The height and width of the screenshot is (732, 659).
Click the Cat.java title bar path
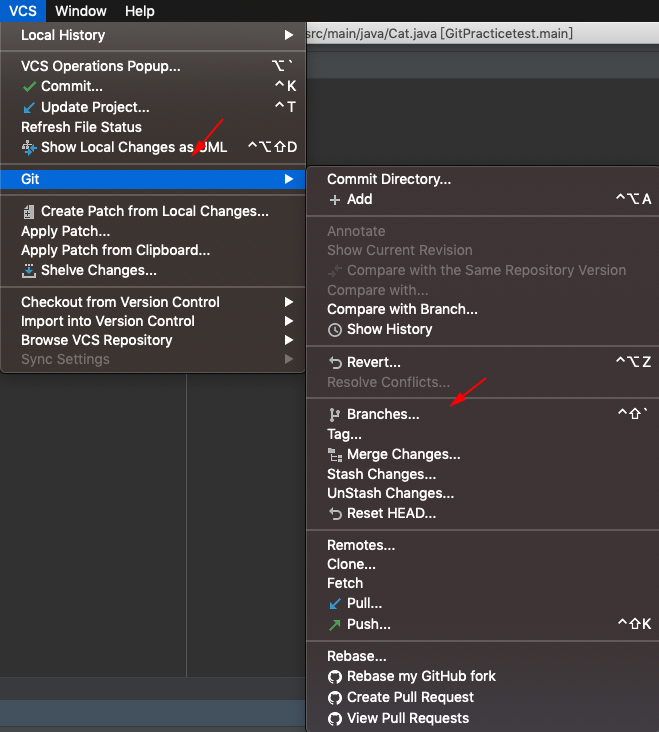click(x=439, y=34)
